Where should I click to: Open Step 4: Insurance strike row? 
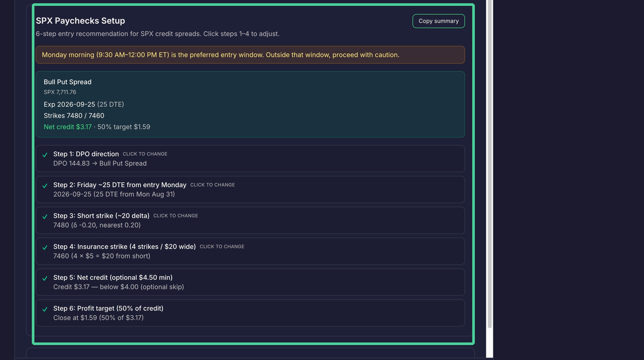coord(250,251)
